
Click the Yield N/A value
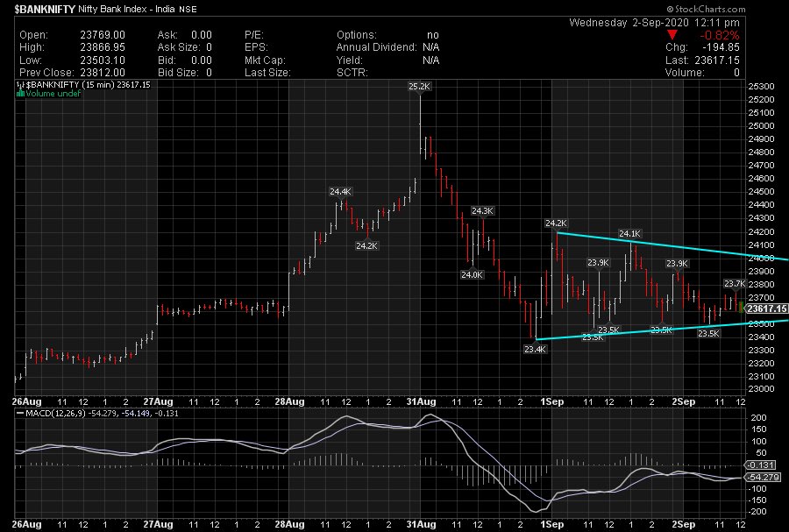point(430,60)
